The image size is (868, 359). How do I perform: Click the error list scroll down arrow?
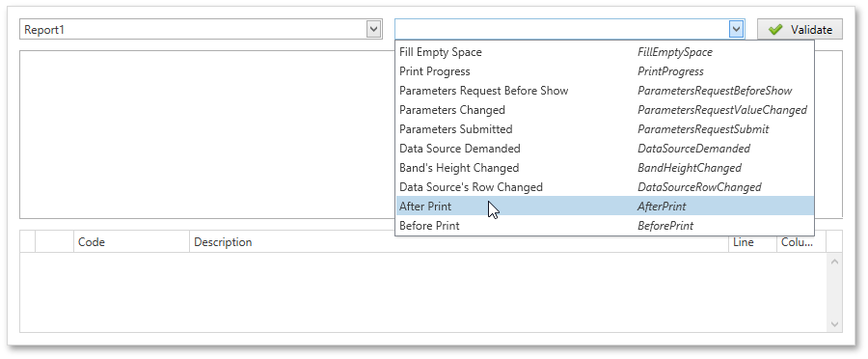pyautogui.click(x=835, y=324)
